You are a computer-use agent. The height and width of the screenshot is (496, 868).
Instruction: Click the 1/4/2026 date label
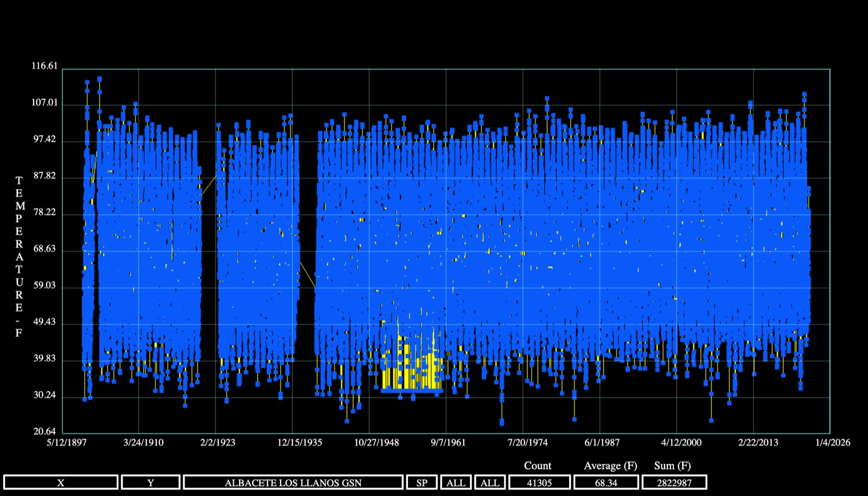[x=833, y=442]
